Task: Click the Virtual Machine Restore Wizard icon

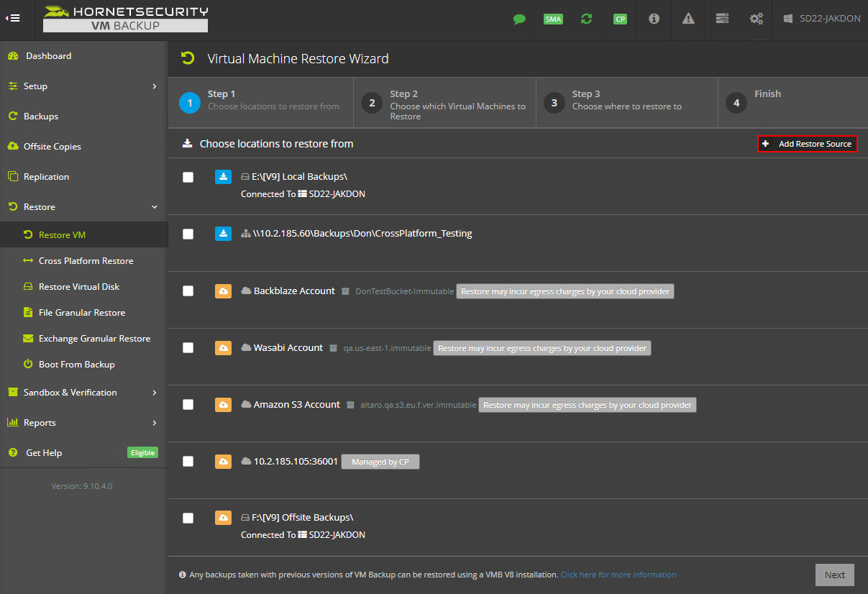Action: click(x=188, y=58)
